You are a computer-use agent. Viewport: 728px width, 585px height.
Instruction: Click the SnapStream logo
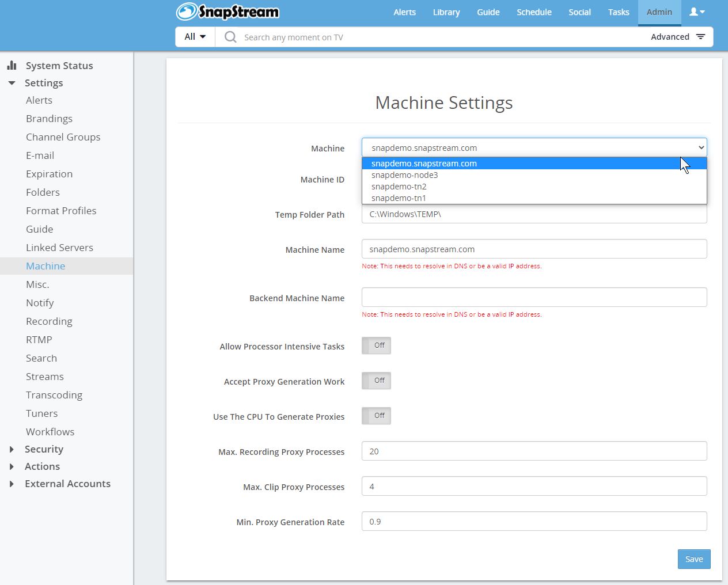pyautogui.click(x=227, y=12)
